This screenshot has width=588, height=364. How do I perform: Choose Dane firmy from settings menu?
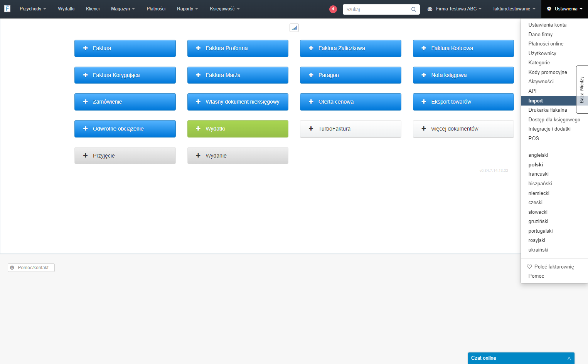[x=541, y=35]
